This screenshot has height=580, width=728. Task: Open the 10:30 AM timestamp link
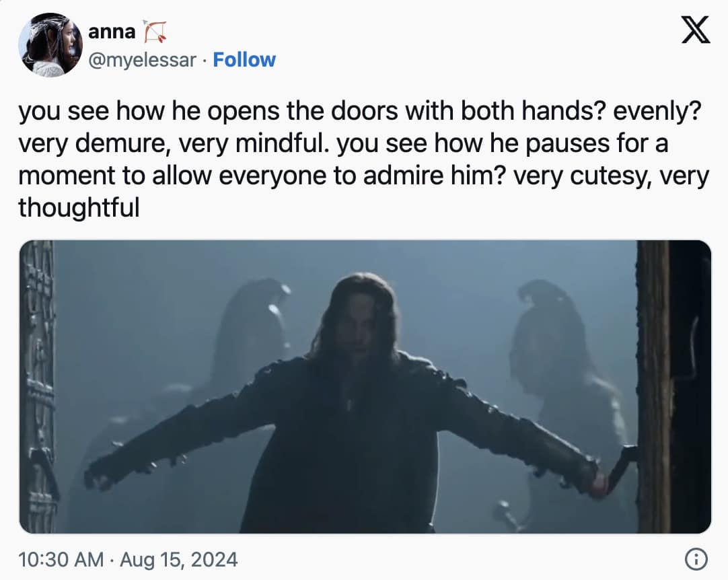point(61,559)
